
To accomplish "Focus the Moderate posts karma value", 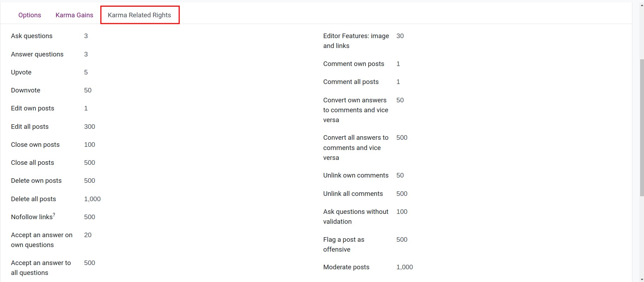I will [405, 267].
